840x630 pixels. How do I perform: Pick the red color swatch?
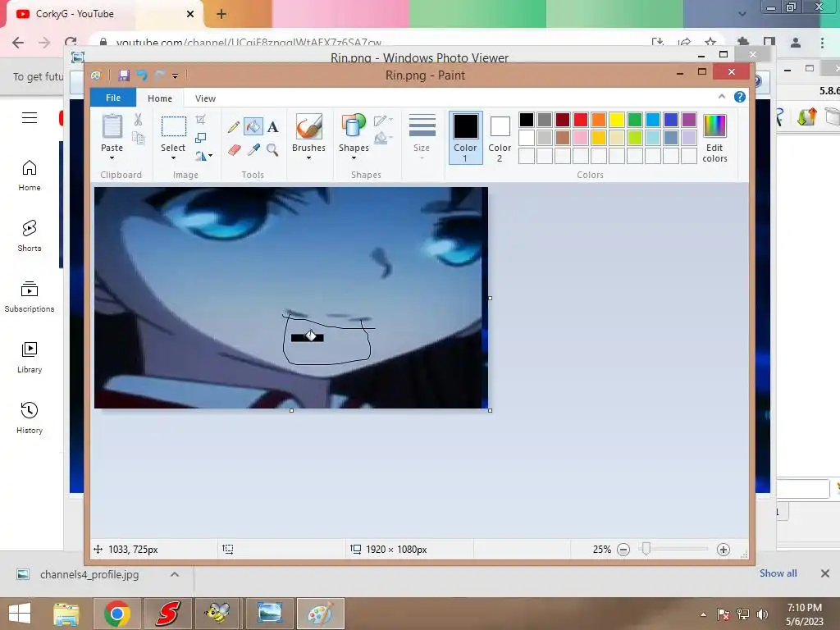[580, 120]
